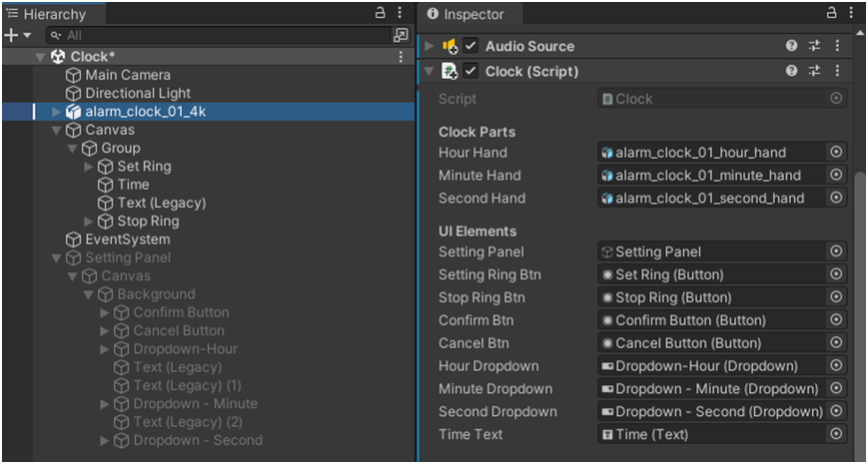Viewport: 868px width, 464px height.
Task: Open Clock Script help reference
Action: [792, 71]
